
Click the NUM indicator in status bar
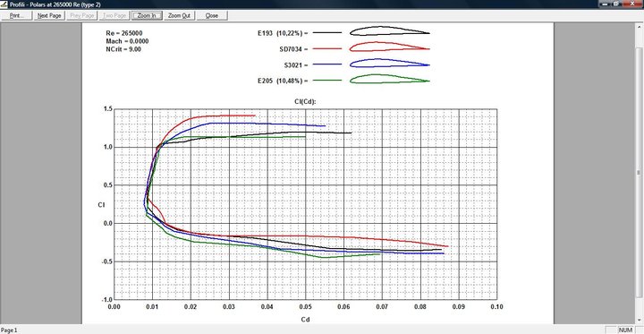pyautogui.click(x=625, y=330)
